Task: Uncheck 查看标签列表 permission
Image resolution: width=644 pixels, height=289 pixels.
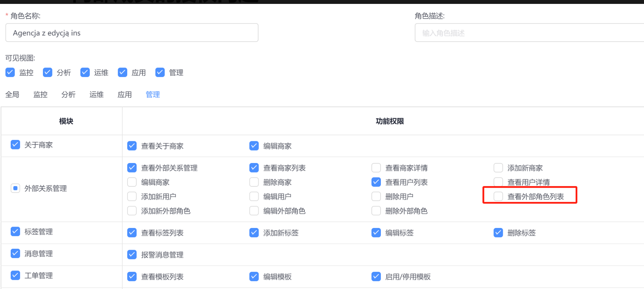Action: [132, 232]
